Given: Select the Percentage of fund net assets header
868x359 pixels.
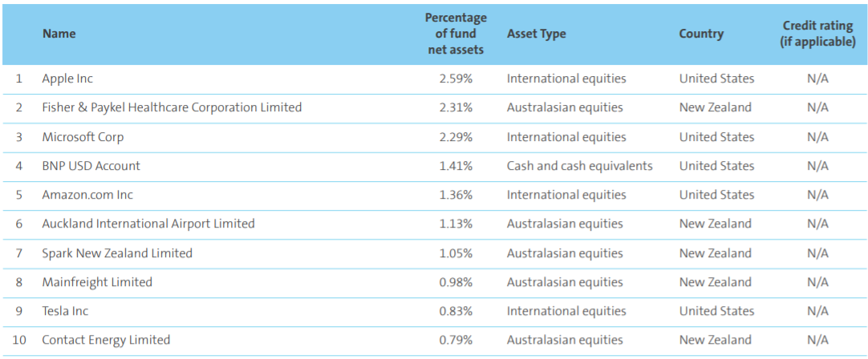Looking at the screenshot, I should (x=456, y=34).
